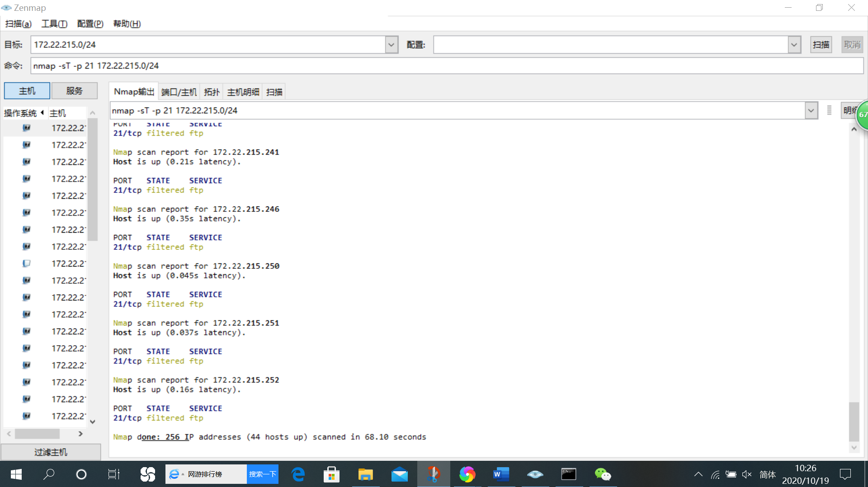Click the Nmap output vertical scrollbar thumb
Image resolution: width=868 pixels, height=487 pixels.
click(x=854, y=421)
